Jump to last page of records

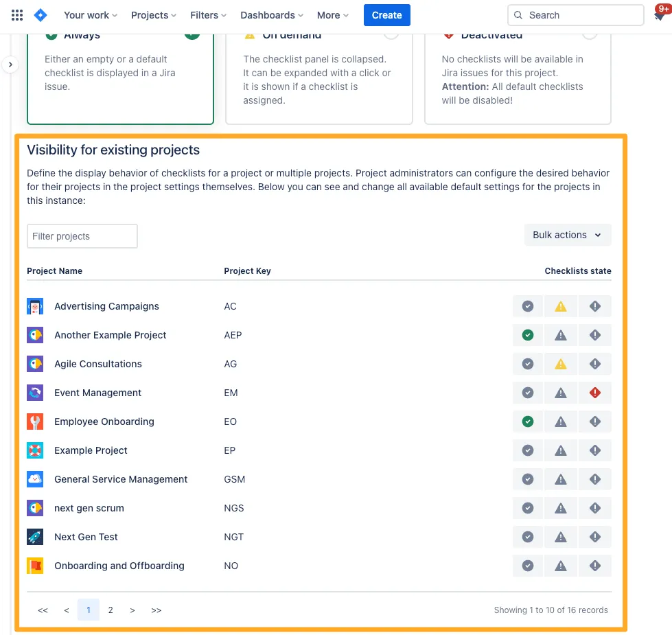tap(157, 610)
